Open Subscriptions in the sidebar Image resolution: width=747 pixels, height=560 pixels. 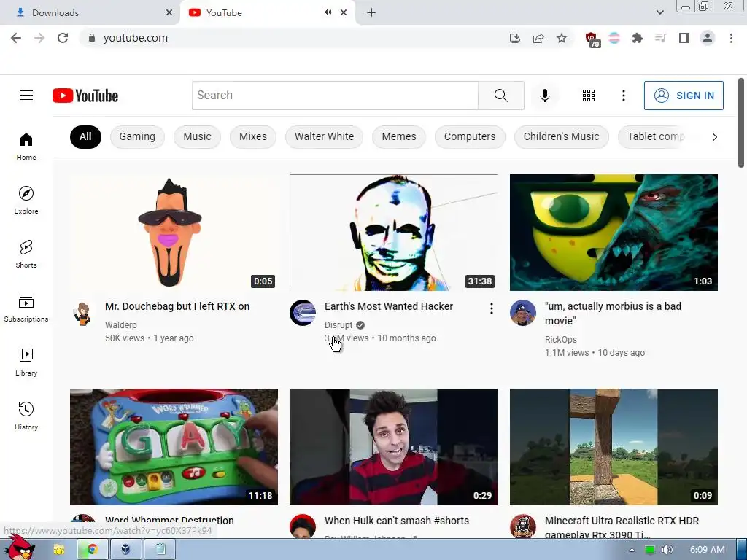26,308
